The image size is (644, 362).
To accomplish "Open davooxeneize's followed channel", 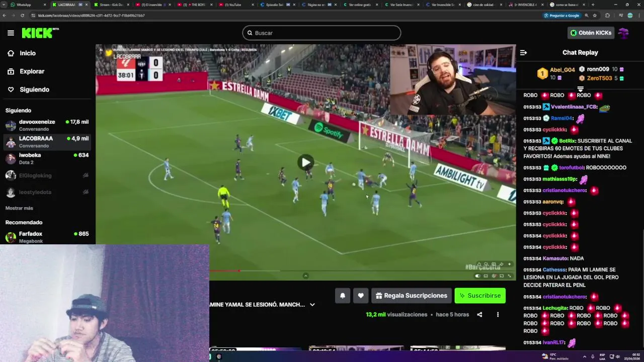I will pos(47,125).
